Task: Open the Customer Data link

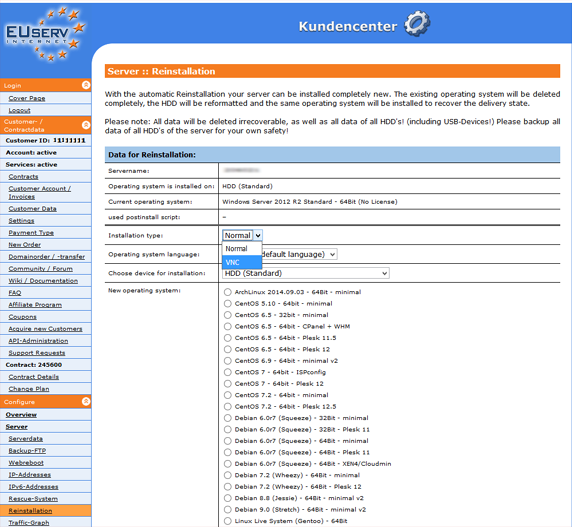Action: coord(32,209)
